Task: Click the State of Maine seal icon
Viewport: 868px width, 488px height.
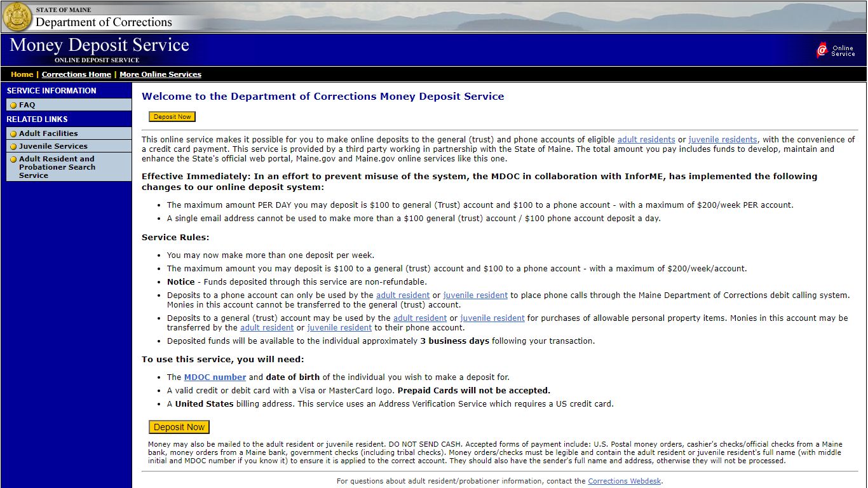Action: pyautogui.click(x=17, y=17)
